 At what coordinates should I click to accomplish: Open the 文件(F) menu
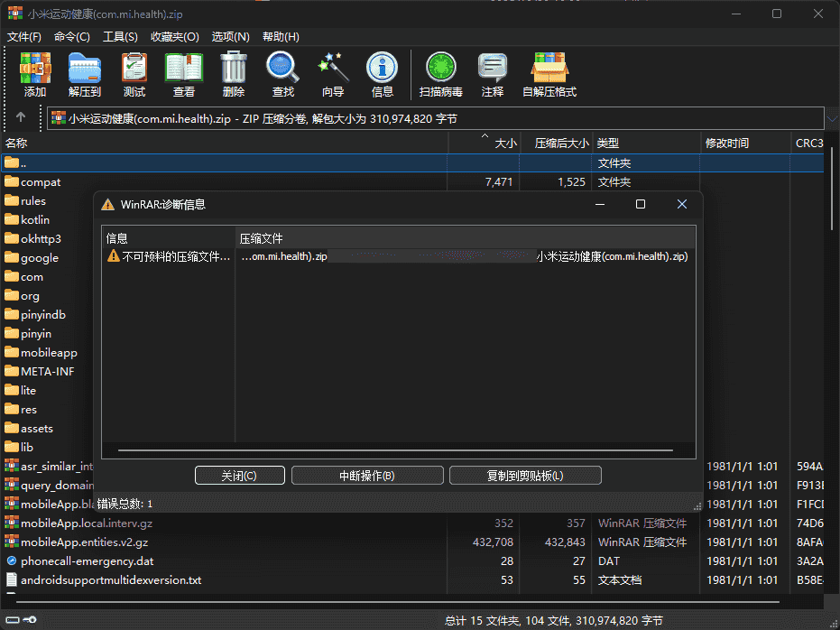pyautogui.click(x=24, y=37)
